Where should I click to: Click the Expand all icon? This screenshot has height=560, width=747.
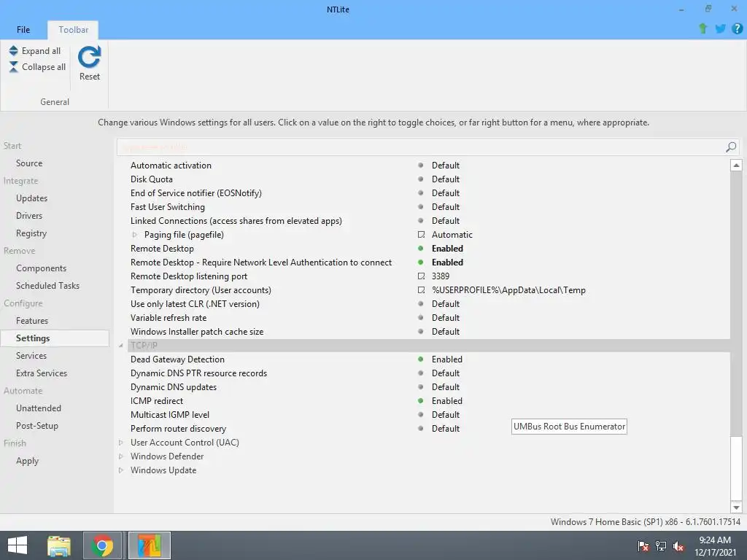(13, 50)
